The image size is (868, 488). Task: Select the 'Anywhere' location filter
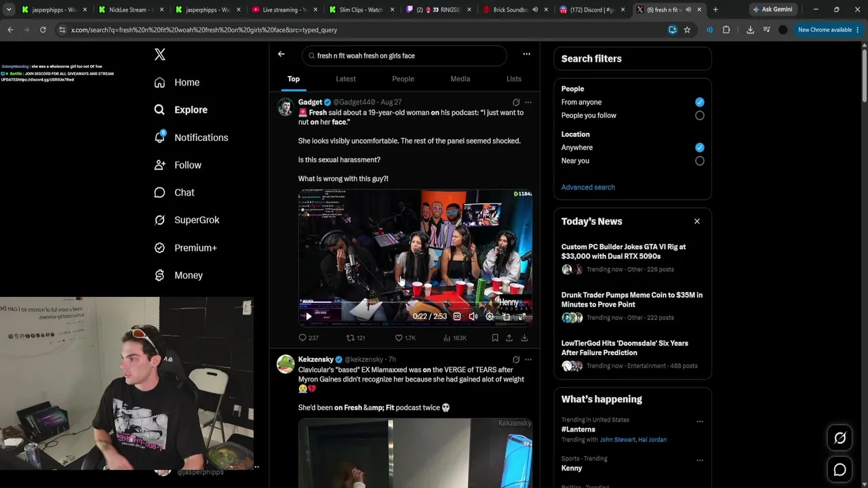click(700, 147)
